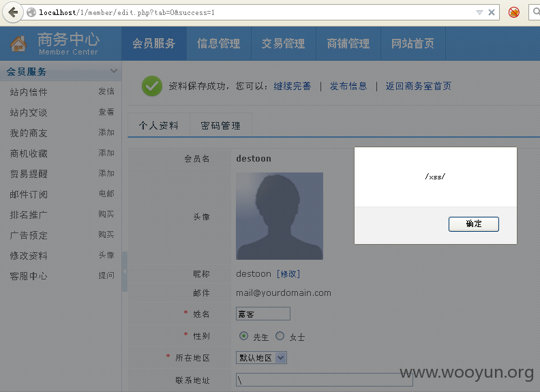This screenshot has width=540, height=392.
Task: Click the 继续完善 link
Action: point(292,86)
